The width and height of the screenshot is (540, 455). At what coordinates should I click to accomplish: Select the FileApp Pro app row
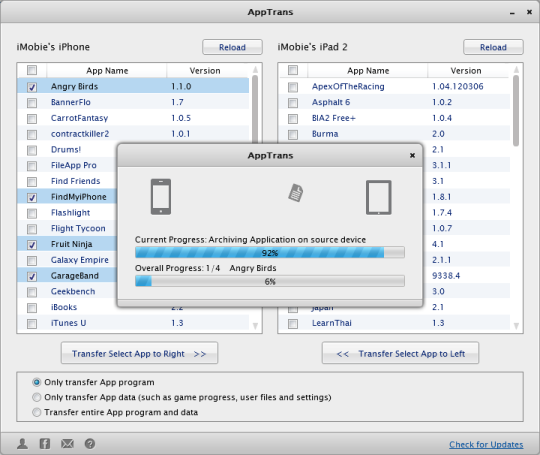67,166
